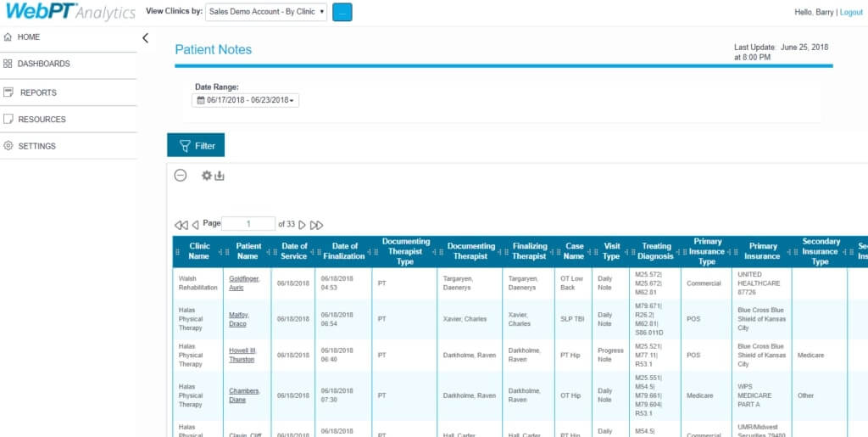Jump to the first page of results
Image resolution: width=868 pixels, height=437 pixels.
181,225
